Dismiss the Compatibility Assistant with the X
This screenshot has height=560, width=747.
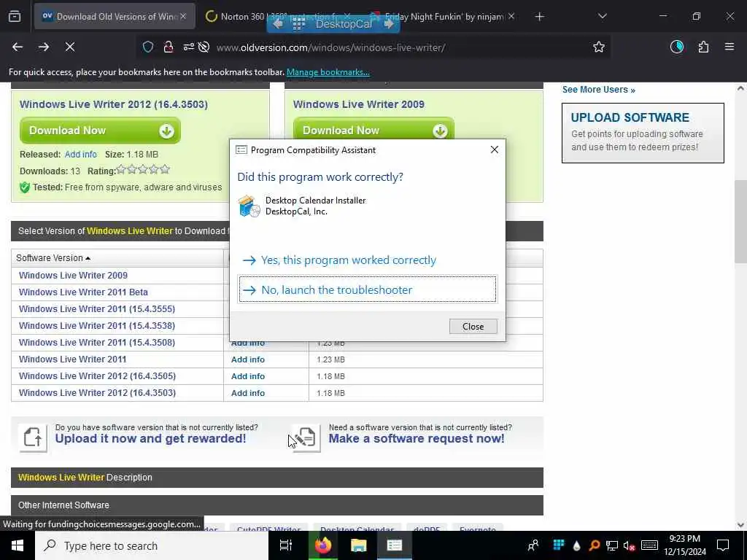495,149
